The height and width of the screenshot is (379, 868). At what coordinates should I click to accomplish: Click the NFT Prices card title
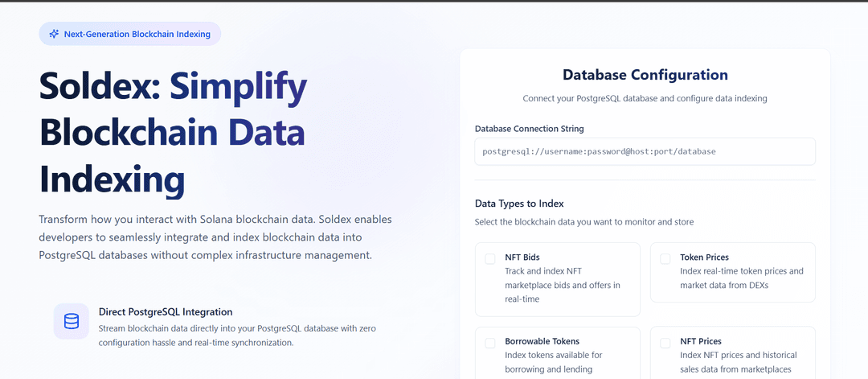tap(701, 341)
